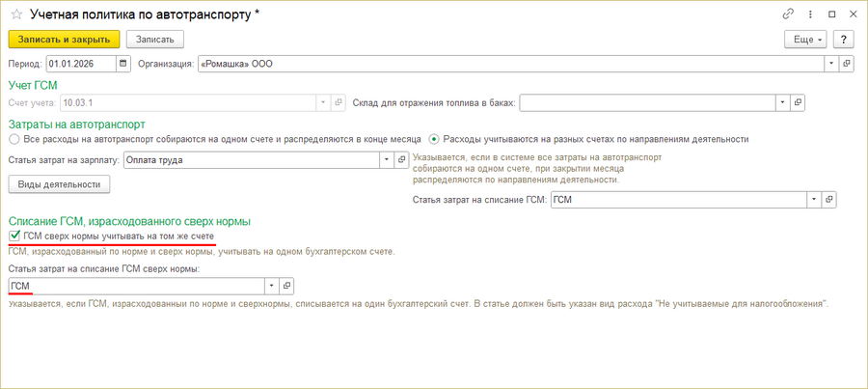Open the three-dot window options menu

[810, 14]
